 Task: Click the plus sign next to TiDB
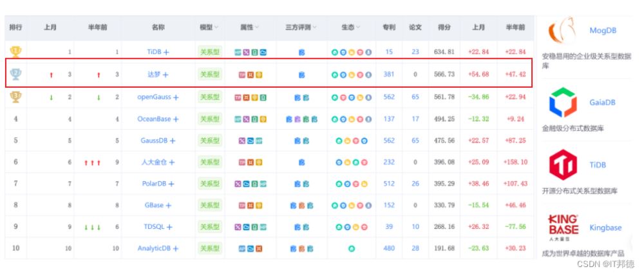coord(166,52)
